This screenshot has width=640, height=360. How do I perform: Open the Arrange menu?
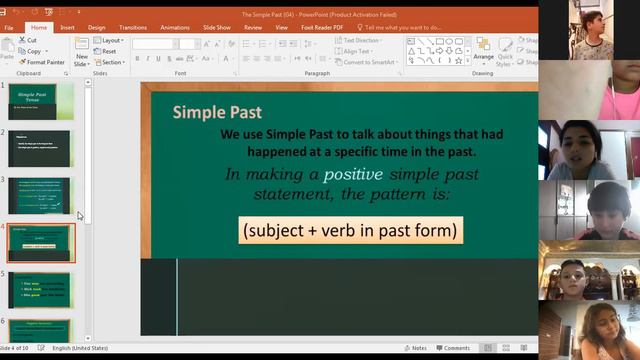point(484,51)
